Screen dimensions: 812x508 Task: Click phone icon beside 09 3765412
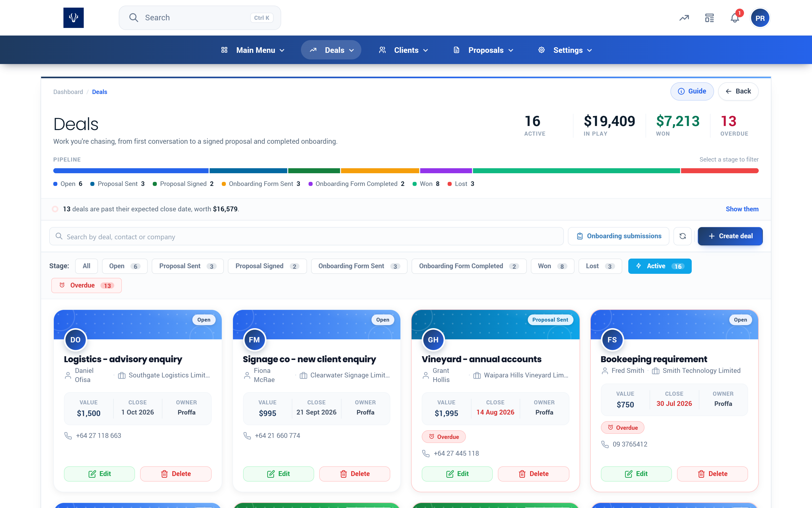pos(605,444)
